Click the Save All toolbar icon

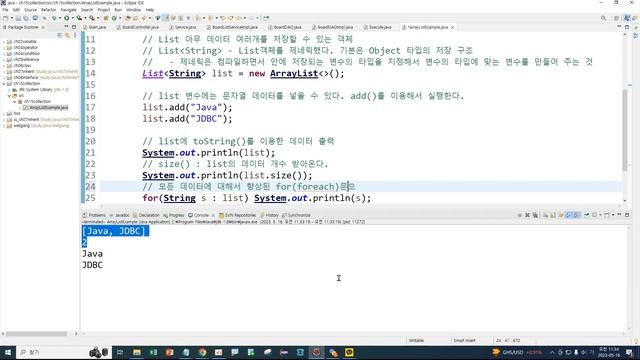click(x=26, y=18)
